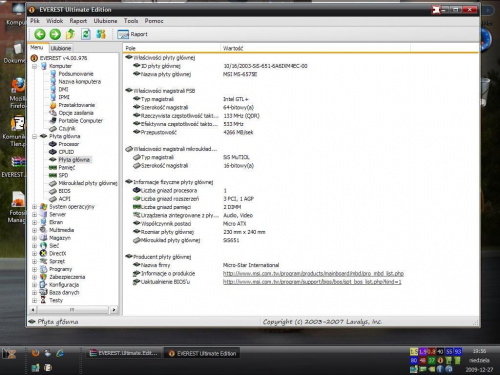Open the Plik menu

pyautogui.click(x=35, y=21)
